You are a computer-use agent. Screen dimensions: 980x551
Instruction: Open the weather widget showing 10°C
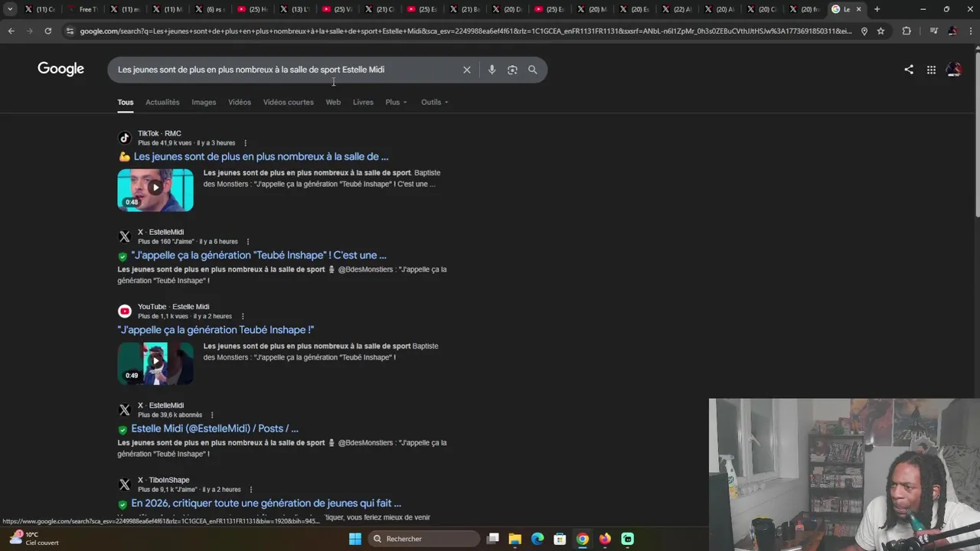click(34, 539)
